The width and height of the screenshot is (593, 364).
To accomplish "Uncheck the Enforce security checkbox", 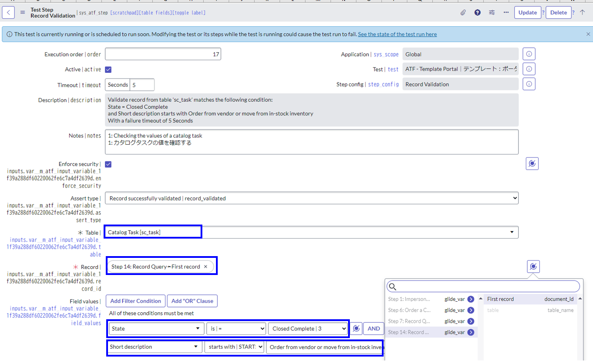I will click(x=108, y=164).
